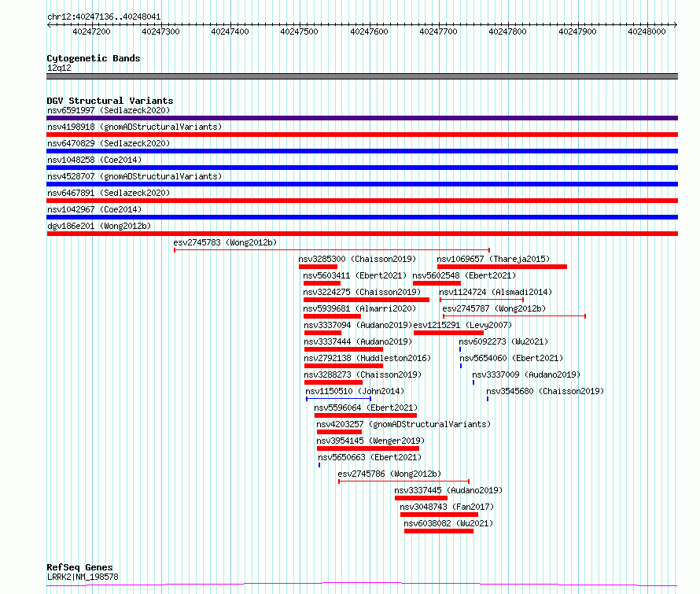
Task: Click the nsv6470829 (Sedlazeck2020) label
Action: click(x=109, y=143)
